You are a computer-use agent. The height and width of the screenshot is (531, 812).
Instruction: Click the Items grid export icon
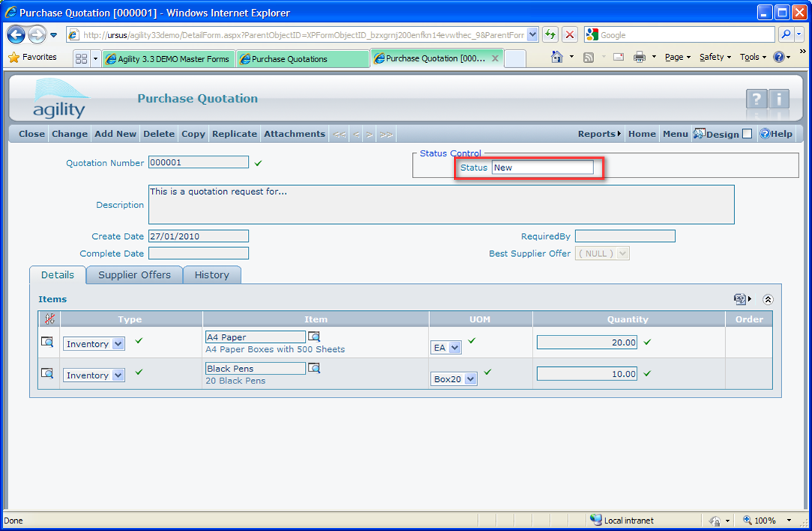[x=740, y=299]
